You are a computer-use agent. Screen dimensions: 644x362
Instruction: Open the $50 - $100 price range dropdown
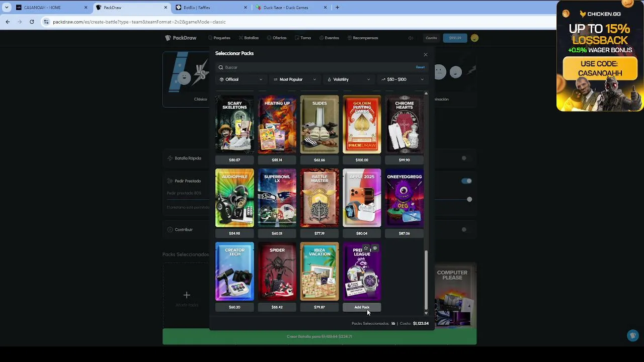click(402, 79)
